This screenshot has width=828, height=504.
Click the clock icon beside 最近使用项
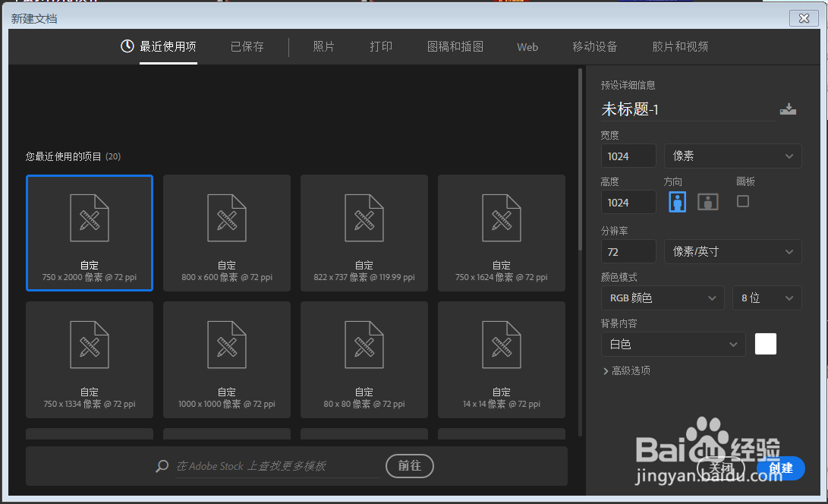pyautogui.click(x=128, y=46)
